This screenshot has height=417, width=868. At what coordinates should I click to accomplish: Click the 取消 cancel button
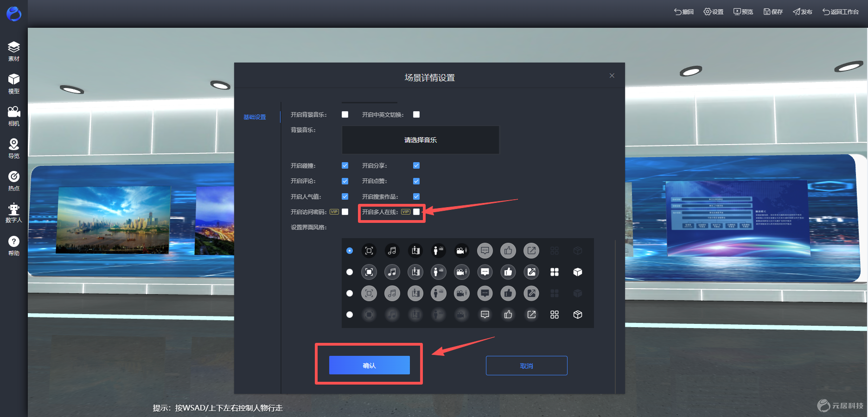[527, 366]
